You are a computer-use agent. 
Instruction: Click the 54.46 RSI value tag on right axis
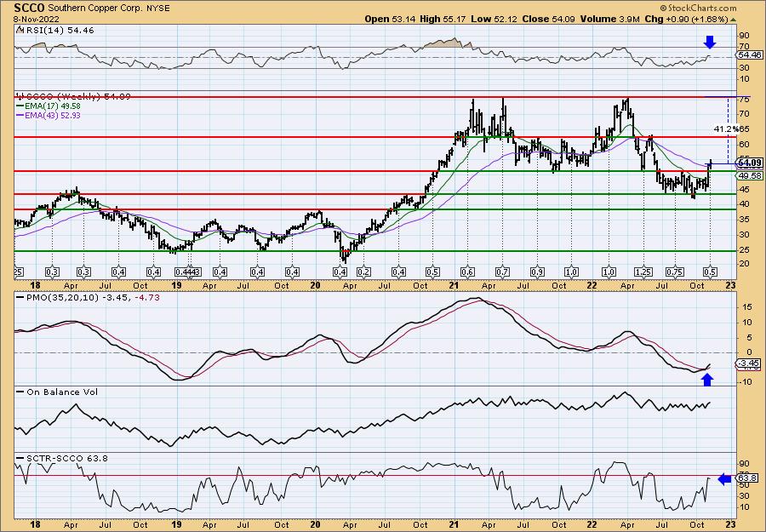750,54
